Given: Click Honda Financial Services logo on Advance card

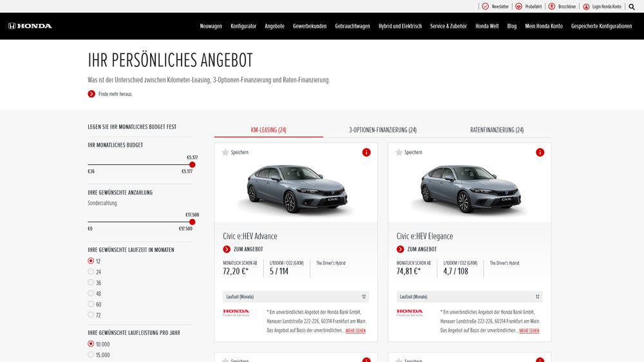Looking at the screenshot, I should (236, 312).
